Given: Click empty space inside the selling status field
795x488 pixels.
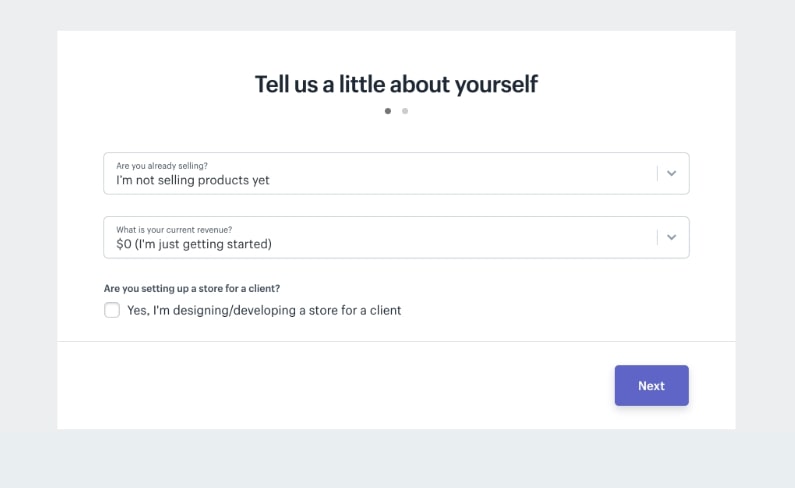Looking at the screenshot, I should pos(480,173).
